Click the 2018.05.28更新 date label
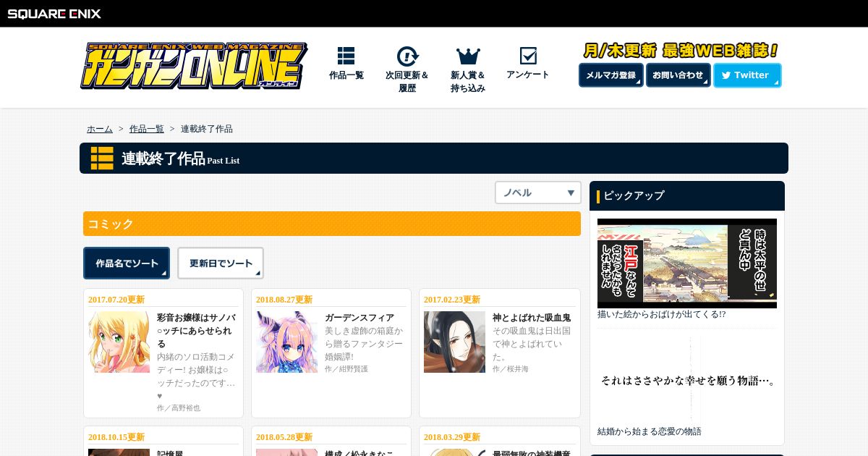 284,437
